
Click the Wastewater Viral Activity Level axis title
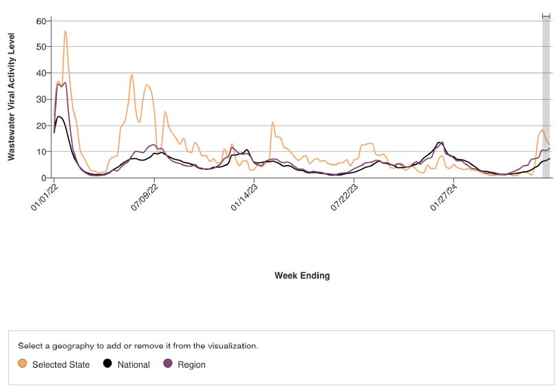coord(11,96)
